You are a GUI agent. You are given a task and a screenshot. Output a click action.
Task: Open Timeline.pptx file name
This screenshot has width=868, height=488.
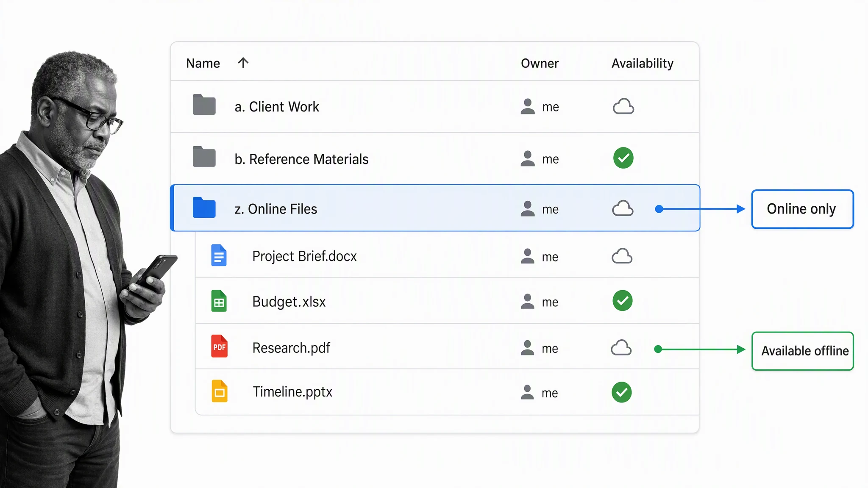(x=292, y=392)
